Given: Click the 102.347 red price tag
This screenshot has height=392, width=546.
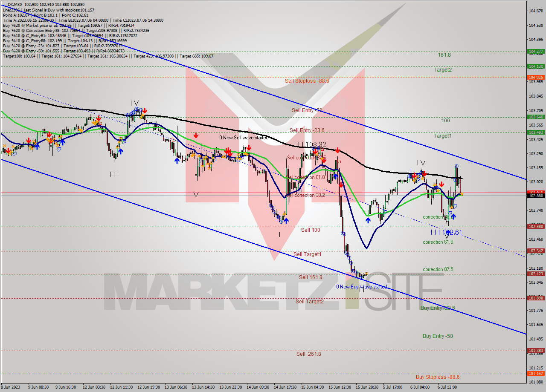Looking at the screenshot, I should pos(536,251).
